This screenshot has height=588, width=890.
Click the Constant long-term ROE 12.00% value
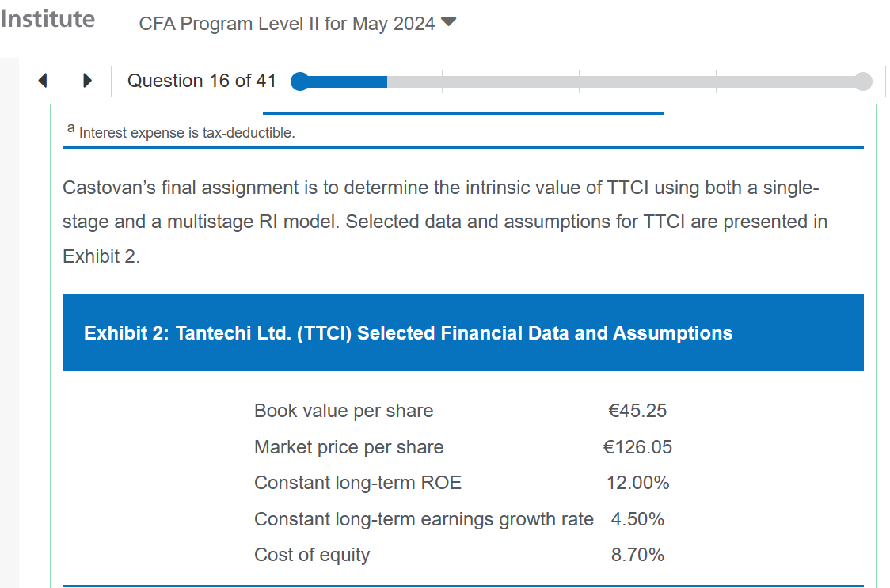tap(637, 483)
